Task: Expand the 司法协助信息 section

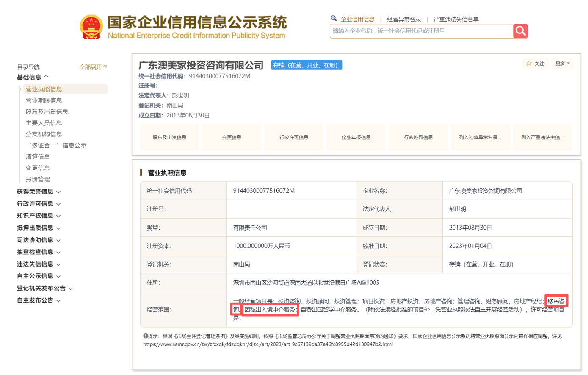Action: tap(39, 240)
